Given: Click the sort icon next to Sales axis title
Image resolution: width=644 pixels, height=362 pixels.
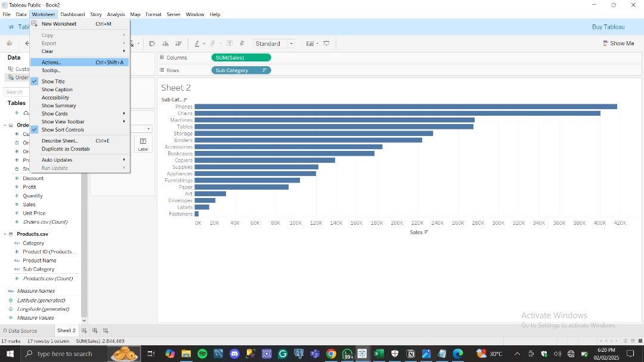Looking at the screenshot, I should 426,232.
